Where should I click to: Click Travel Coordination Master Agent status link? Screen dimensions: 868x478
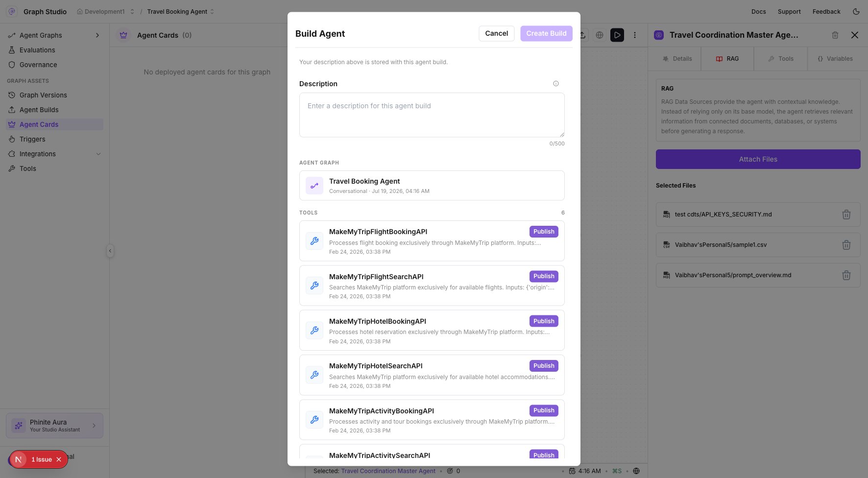click(x=388, y=471)
